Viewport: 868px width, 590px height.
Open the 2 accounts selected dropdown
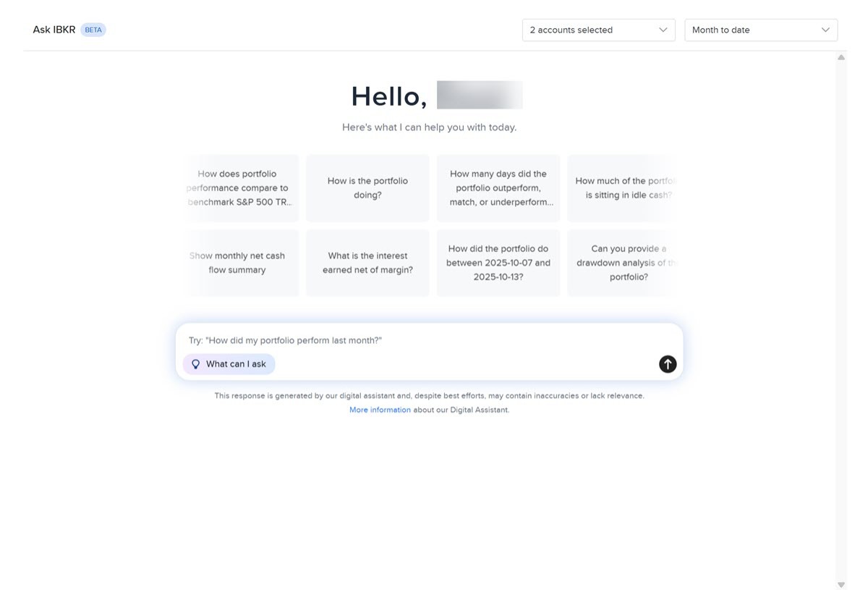coord(598,30)
